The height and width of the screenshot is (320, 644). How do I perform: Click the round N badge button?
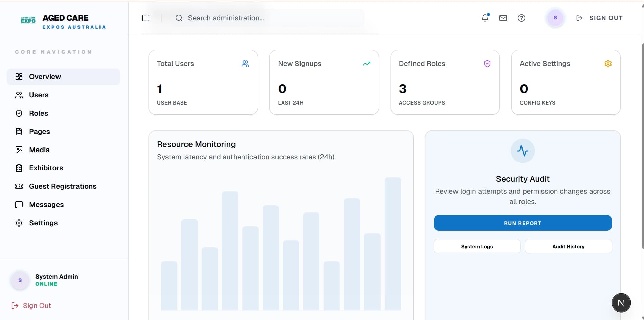[x=621, y=303]
